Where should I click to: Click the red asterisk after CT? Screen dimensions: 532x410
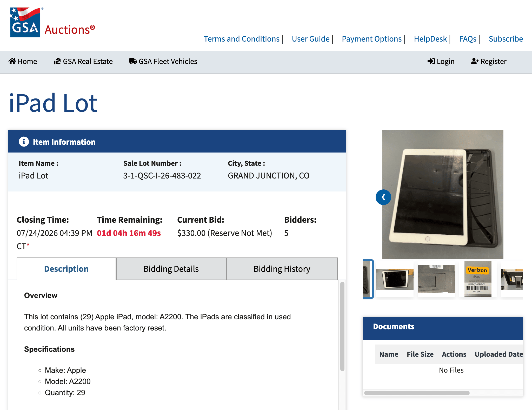point(28,245)
